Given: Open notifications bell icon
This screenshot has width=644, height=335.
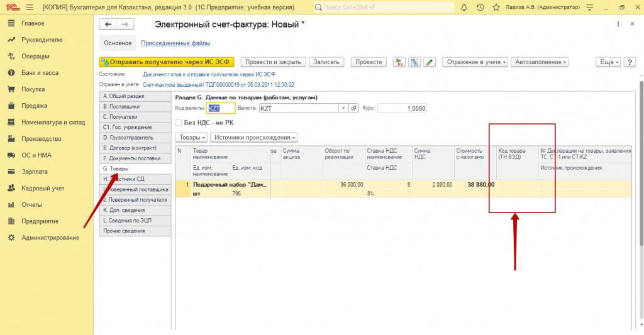Looking at the screenshot, I should point(464,8).
